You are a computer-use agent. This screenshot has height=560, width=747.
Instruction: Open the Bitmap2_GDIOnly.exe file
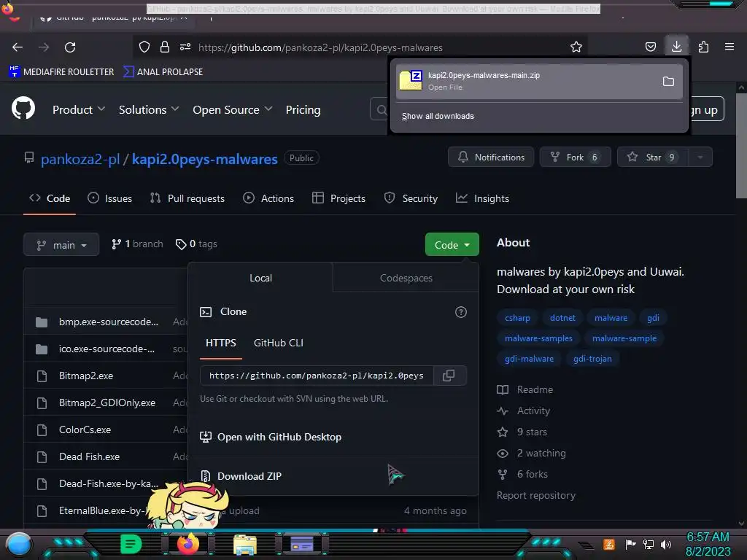point(107,402)
